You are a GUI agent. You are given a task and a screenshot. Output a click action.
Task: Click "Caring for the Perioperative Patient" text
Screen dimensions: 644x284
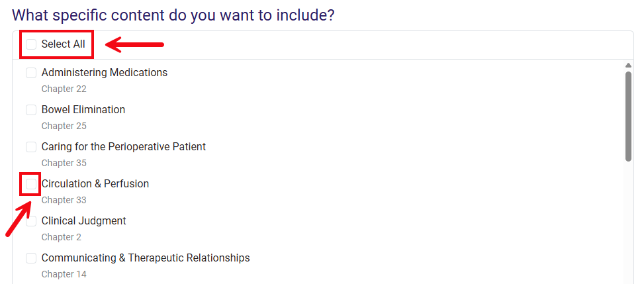[x=123, y=147]
